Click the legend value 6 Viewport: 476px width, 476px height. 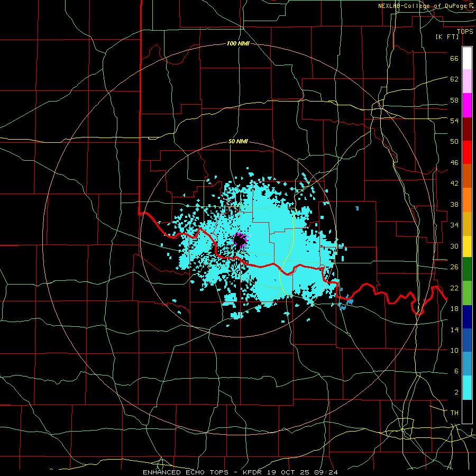tap(456, 371)
